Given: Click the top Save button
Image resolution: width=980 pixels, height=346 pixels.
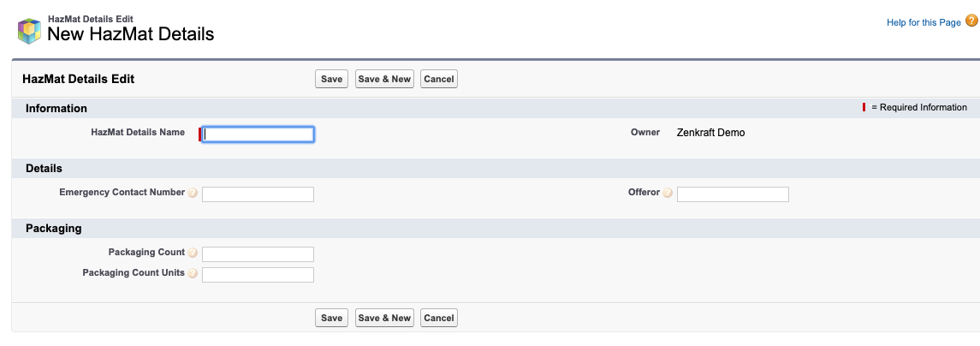Looking at the screenshot, I should coord(331,79).
